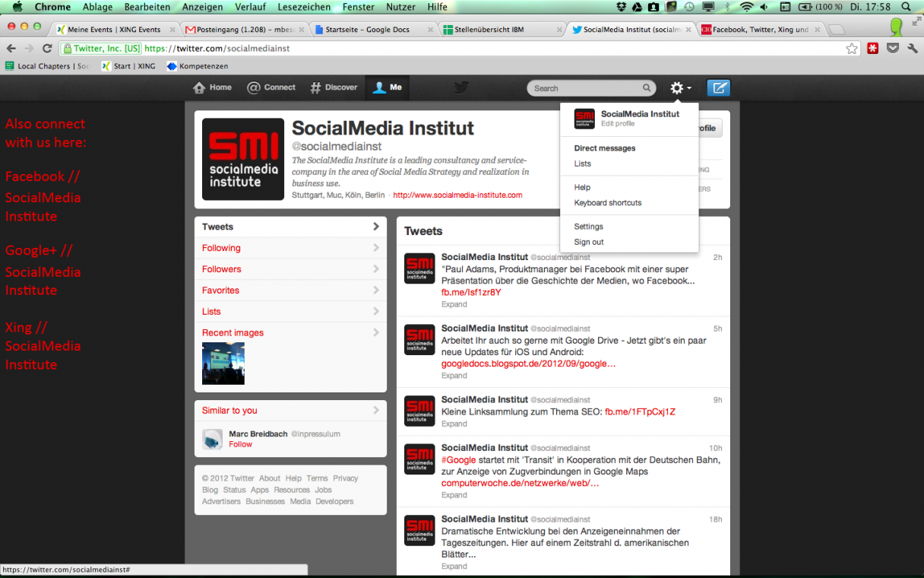Open Keyboard shortcuts from the dropdown
The width and height of the screenshot is (924, 578).
608,203
